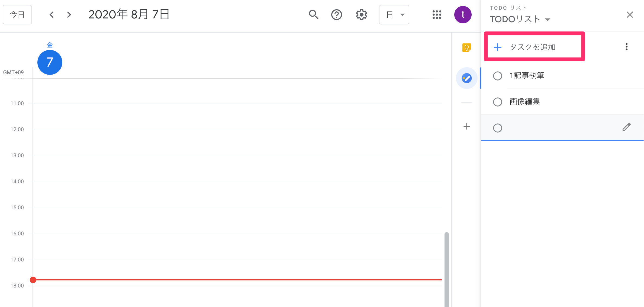Go to today with 今日 button

tap(17, 15)
